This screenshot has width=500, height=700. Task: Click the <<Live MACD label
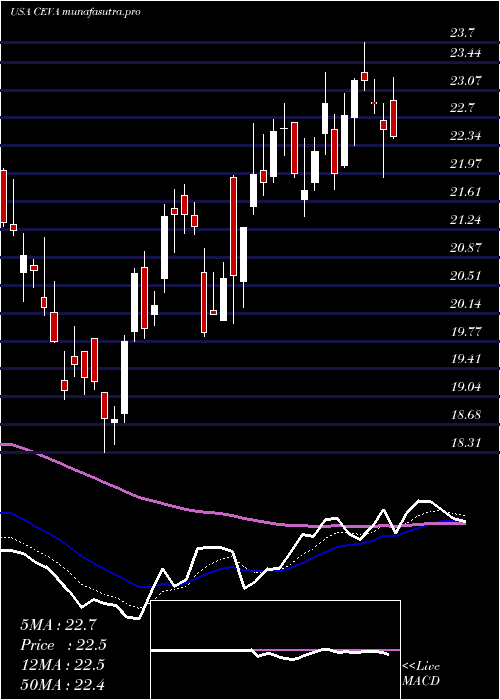coord(421,674)
